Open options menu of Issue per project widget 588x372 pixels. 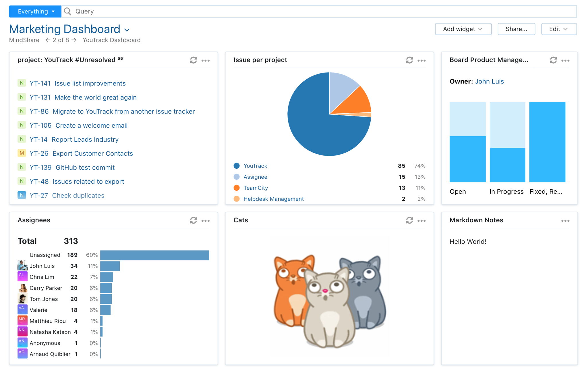(x=421, y=61)
